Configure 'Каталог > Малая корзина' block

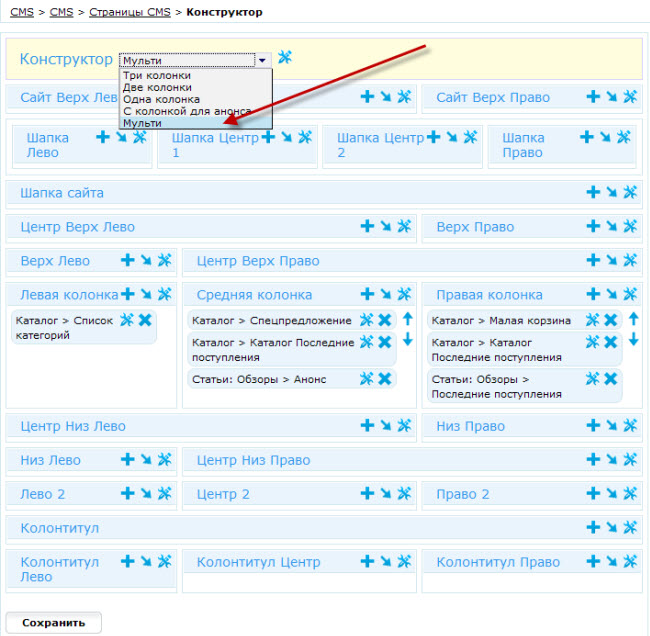click(592, 320)
